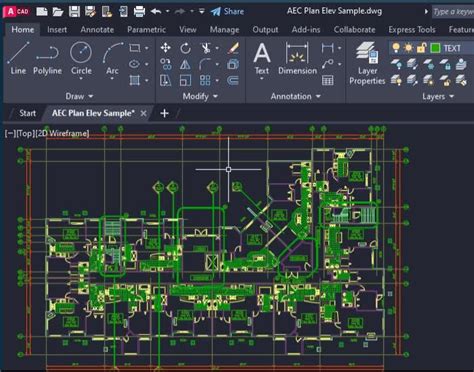This screenshot has width=474, height=372.
Task: Select the Scale tool
Action: click(185, 80)
